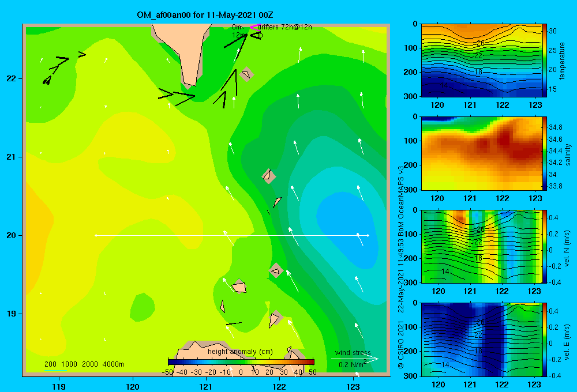Open the northward velocity section plot
Viewport: 577px width, 392px height.
click(481, 246)
